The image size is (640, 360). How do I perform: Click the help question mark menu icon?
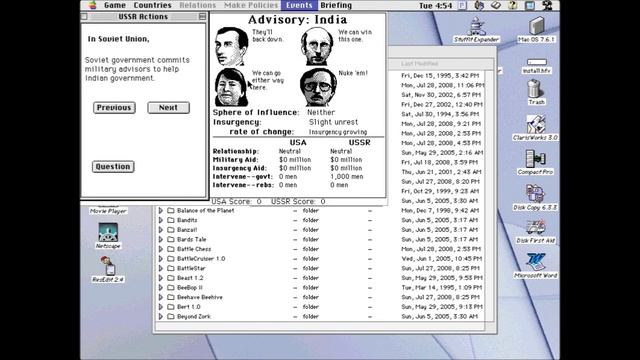pyautogui.click(x=513, y=5)
